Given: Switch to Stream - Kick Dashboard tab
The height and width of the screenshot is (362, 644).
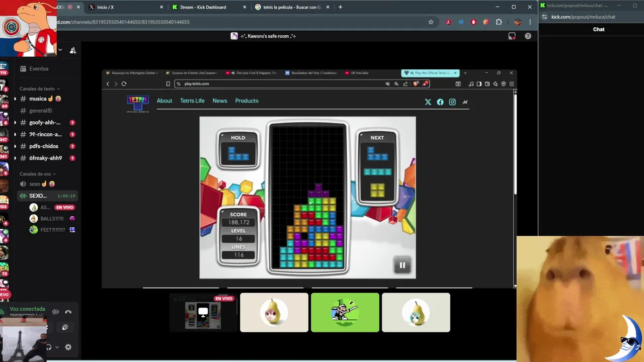Looking at the screenshot, I should (209, 7).
